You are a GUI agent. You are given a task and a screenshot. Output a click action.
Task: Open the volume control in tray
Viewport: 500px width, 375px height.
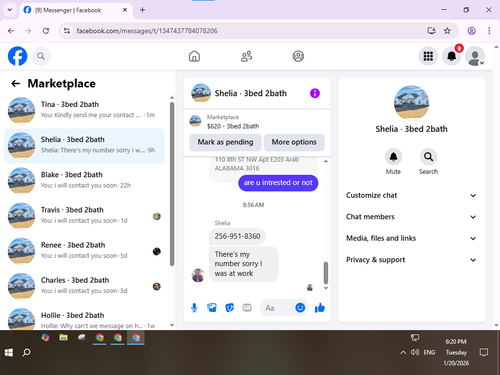click(x=415, y=352)
